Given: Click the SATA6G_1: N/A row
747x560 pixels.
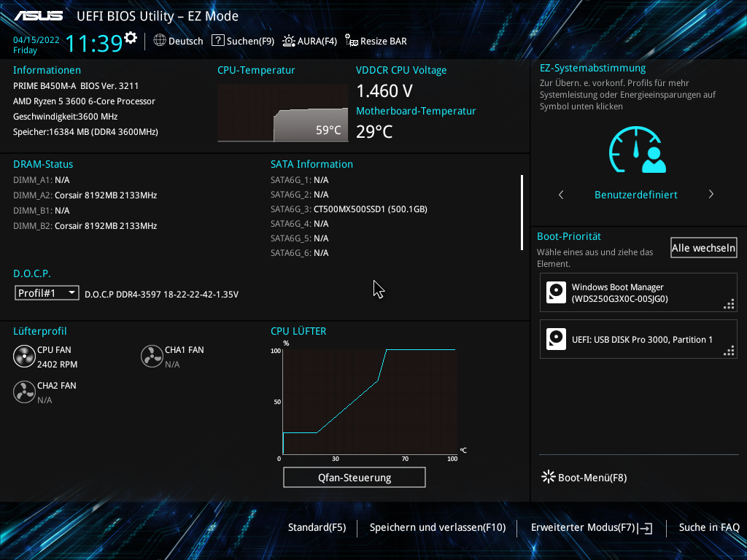Looking at the screenshot, I should [299, 180].
